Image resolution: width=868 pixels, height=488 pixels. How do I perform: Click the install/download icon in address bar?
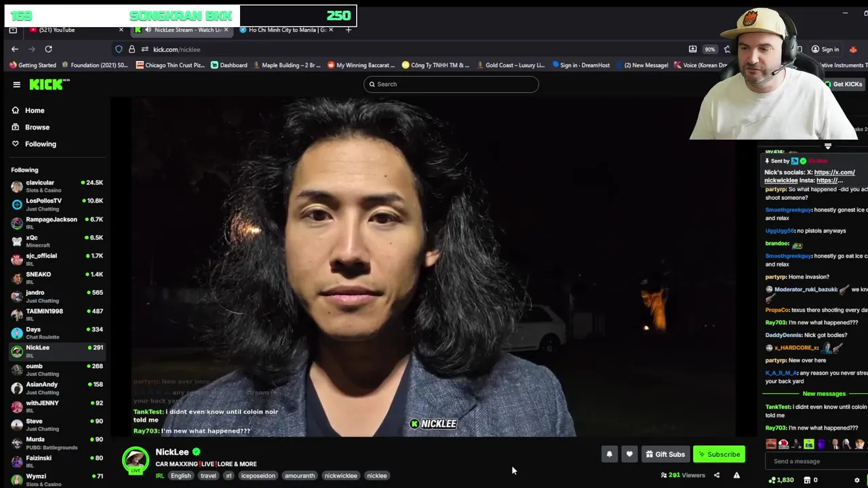[x=692, y=49]
